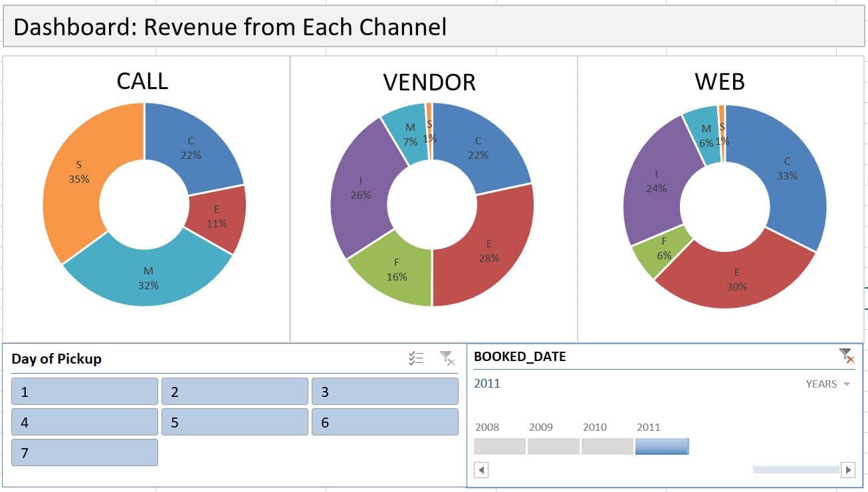This screenshot has width=868, height=492.
Task: Click the timeline horizontal scrollbar thumb
Action: [x=796, y=470]
